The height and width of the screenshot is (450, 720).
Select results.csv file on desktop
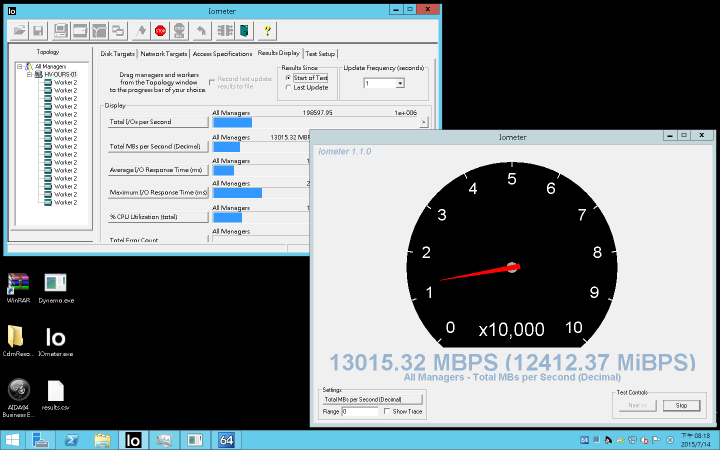[x=56, y=395]
